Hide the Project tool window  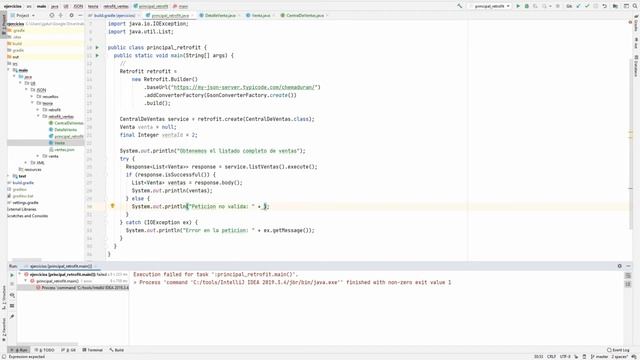(80, 15)
